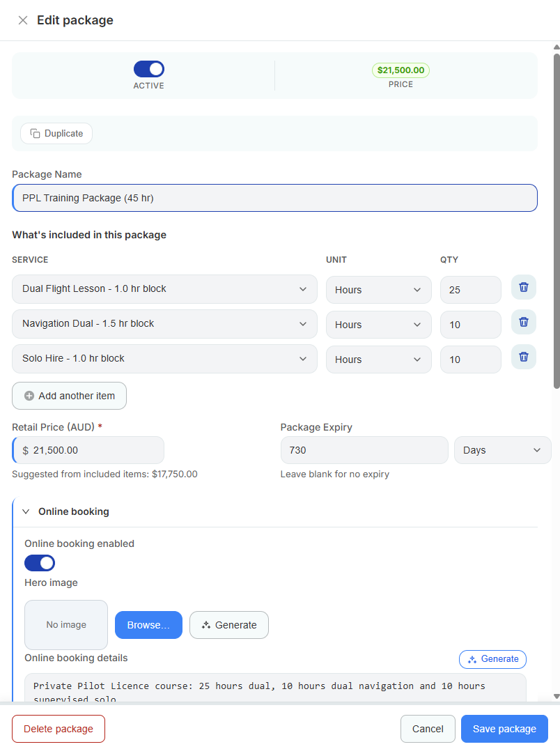Browse for a hero image
Viewport: 560px width, 749px height.
click(148, 625)
